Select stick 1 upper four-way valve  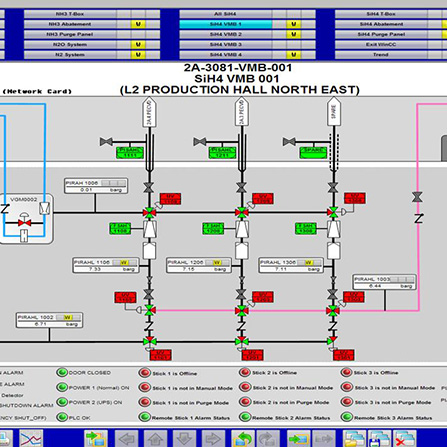(149, 212)
